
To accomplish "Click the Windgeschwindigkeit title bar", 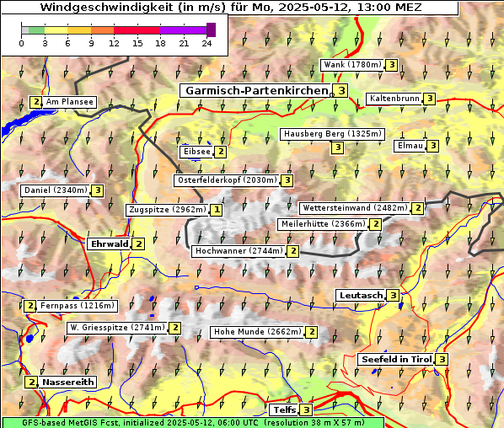I will [x=230, y=8].
